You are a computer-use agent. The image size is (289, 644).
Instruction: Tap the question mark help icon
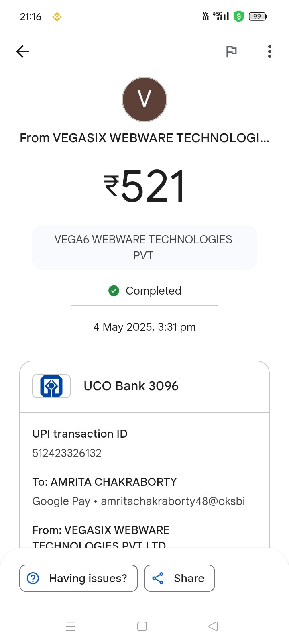pyautogui.click(x=33, y=578)
